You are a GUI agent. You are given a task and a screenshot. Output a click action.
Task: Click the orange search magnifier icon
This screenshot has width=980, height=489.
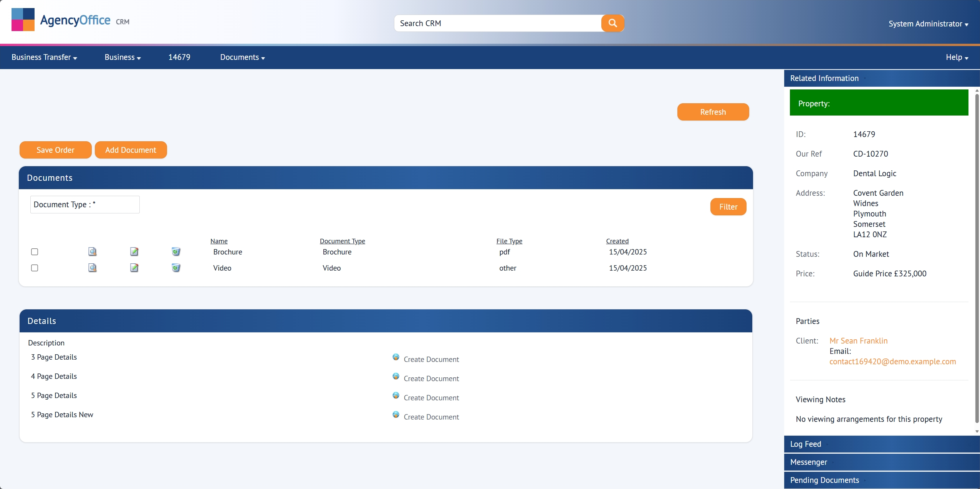tap(612, 23)
